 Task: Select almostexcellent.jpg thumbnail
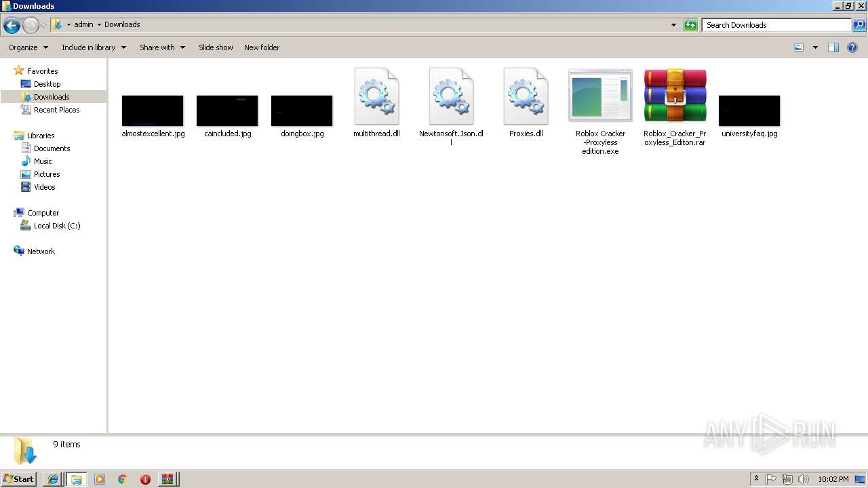point(153,110)
